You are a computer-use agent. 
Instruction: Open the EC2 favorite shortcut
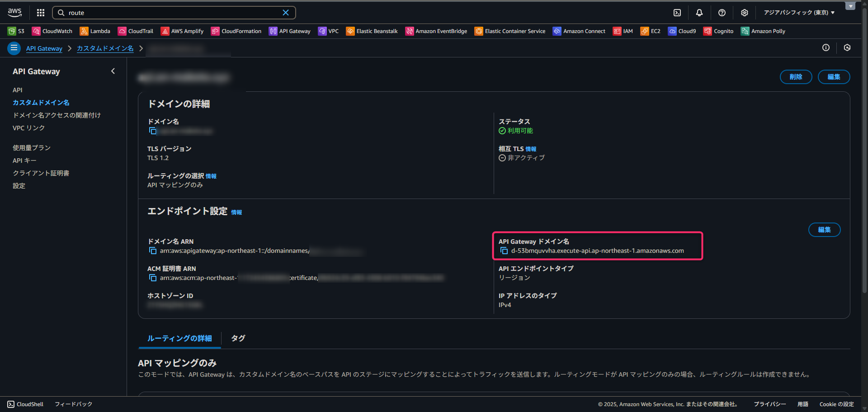pos(651,31)
